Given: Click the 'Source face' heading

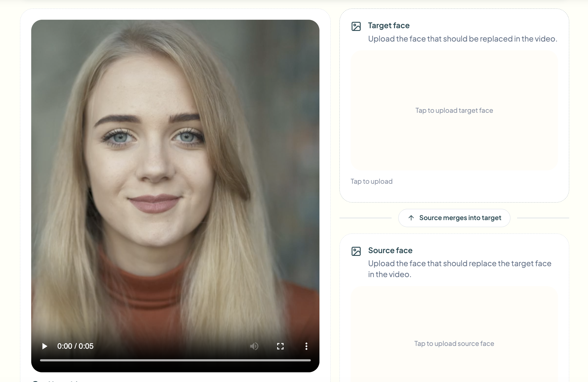Looking at the screenshot, I should coord(390,250).
